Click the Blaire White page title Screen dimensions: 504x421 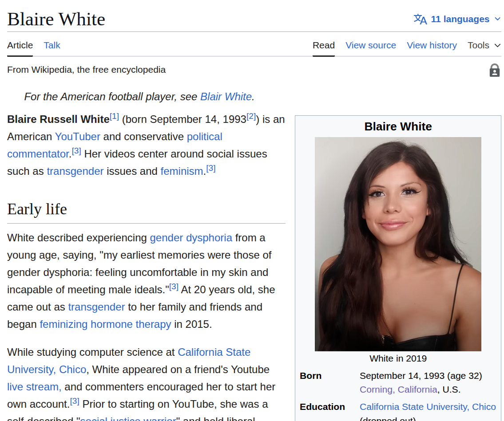coord(56,20)
